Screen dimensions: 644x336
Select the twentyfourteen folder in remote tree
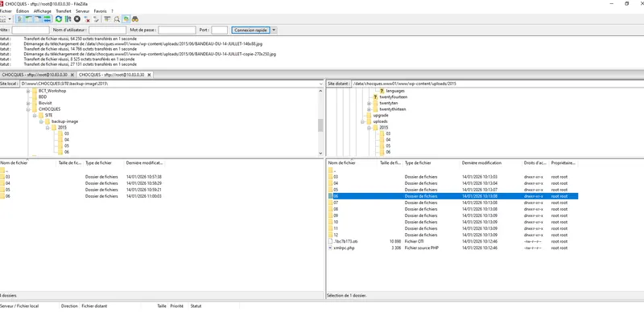coord(393,97)
